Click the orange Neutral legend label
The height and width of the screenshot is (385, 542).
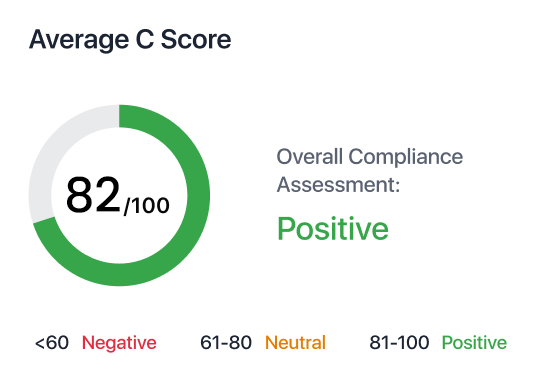(x=296, y=342)
